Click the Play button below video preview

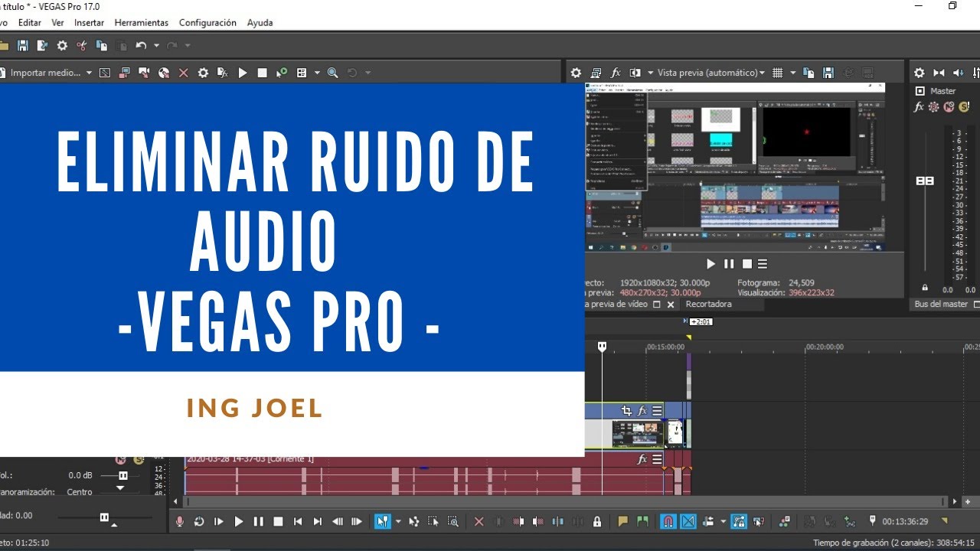[x=710, y=263]
